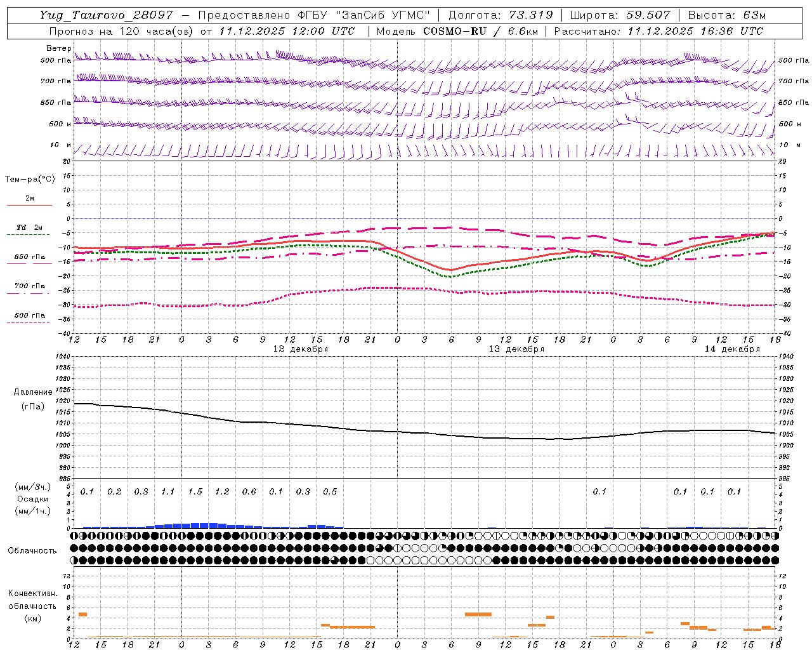
Task: Click the '12 декабря' date label
Action: (300, 349)
